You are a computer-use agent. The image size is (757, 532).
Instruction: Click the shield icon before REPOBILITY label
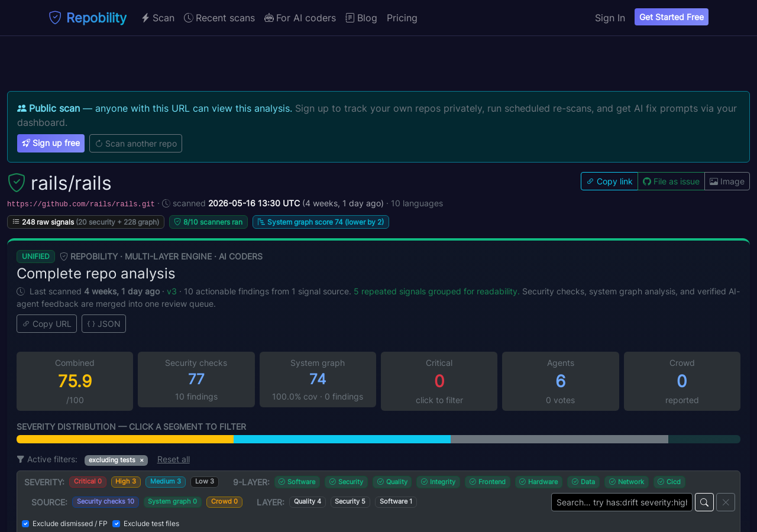(x=64, y=257)
